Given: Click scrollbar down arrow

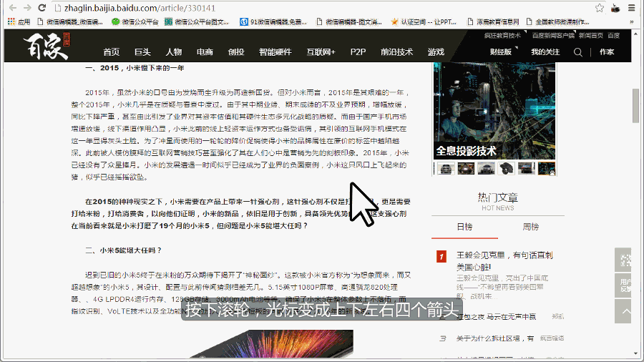Looking at the screenshot, I should point(636,353).
